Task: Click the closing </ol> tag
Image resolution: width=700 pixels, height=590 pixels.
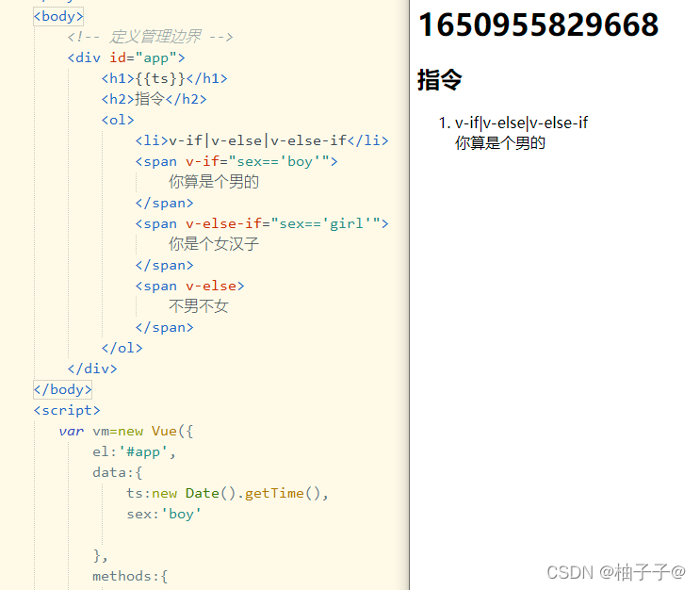Action: (122, 348)
